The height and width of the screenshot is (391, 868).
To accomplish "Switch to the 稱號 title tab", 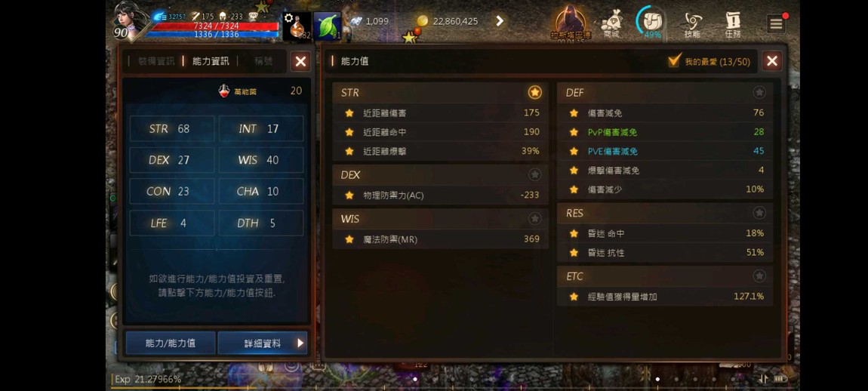I will [x=263, y=61].
